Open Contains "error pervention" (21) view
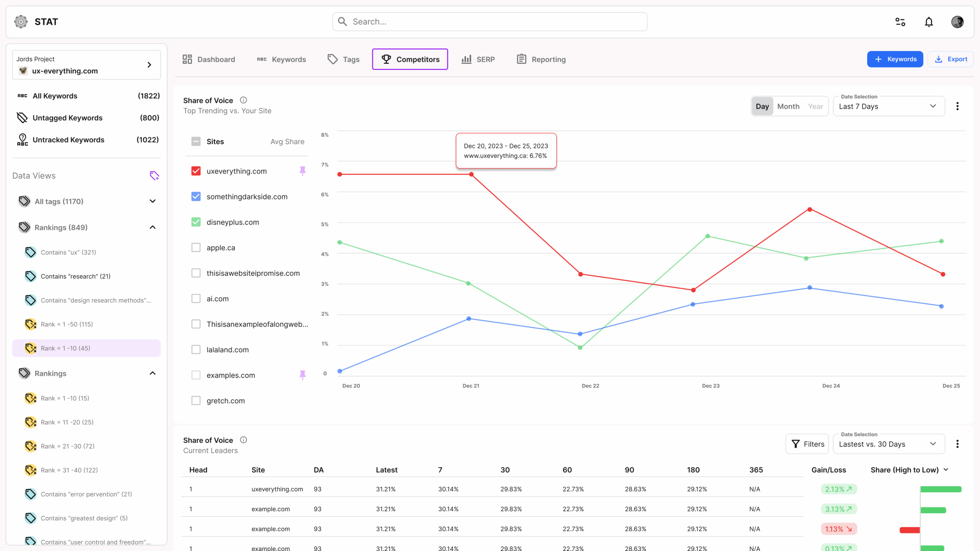The image size is (980, 551). (87, 494)
